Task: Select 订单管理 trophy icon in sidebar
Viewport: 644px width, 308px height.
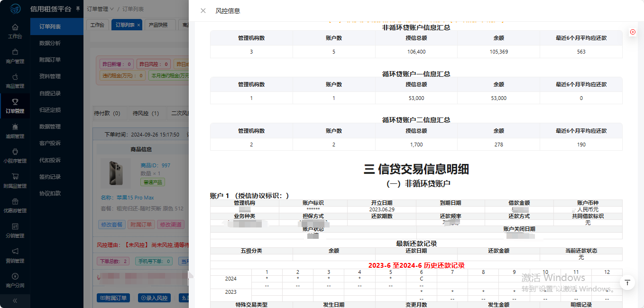Action: click(x=15, y=102)
